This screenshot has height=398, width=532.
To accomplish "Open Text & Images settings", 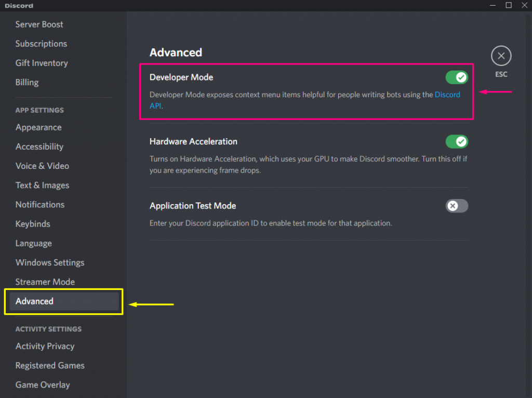I will click(x=42, y=185).
